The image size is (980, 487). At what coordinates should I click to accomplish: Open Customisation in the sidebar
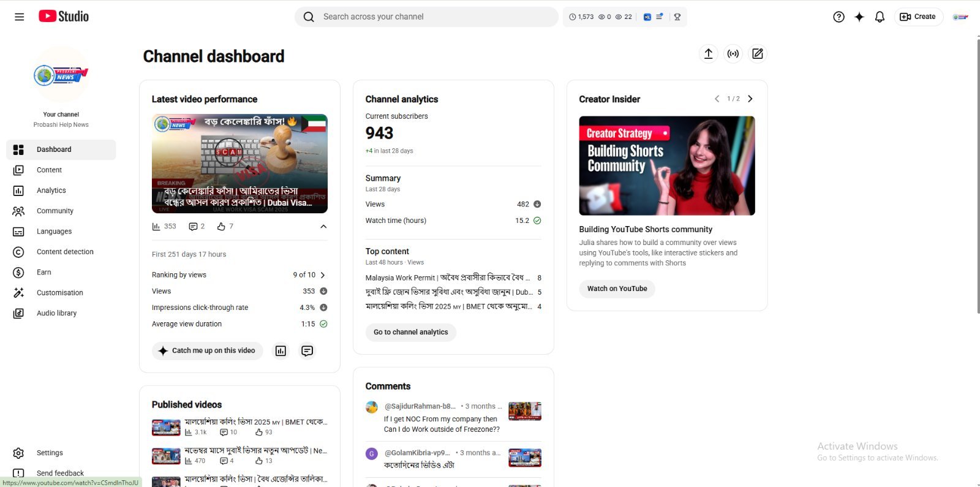click(x=61, y=293)
